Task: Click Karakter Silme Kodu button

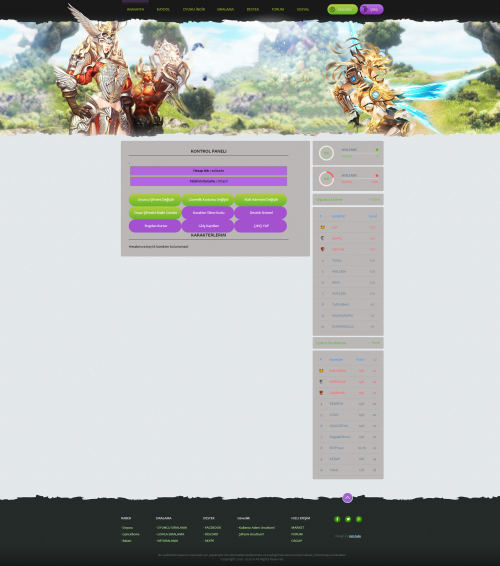Action: point(208,213)
